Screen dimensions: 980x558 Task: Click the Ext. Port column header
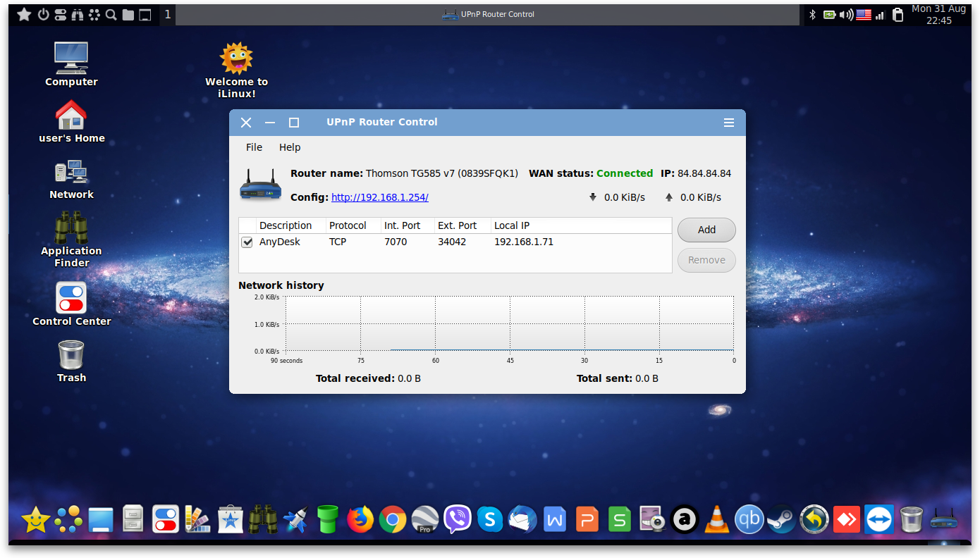463,225
